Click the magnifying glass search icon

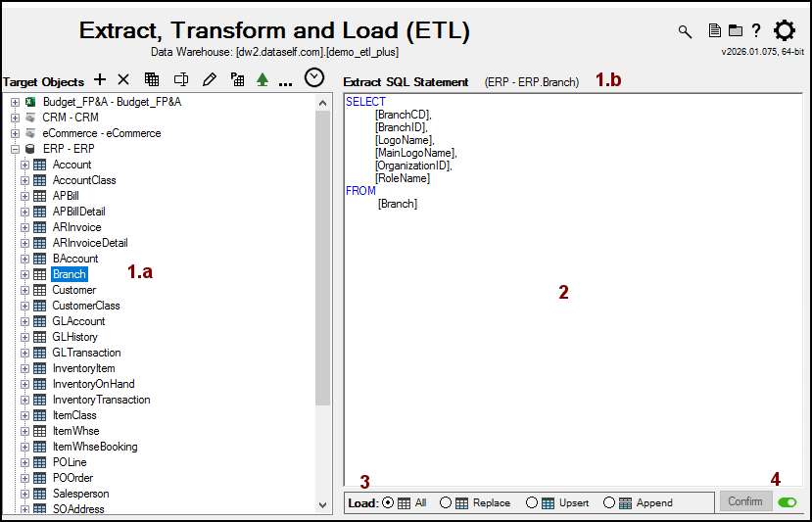pos(685,31)
